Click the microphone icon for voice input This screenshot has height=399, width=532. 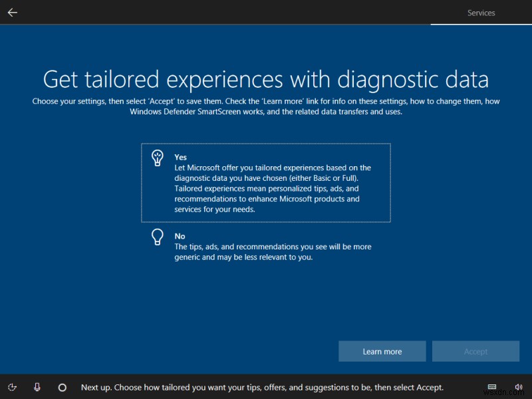click(x=38, y=386)
